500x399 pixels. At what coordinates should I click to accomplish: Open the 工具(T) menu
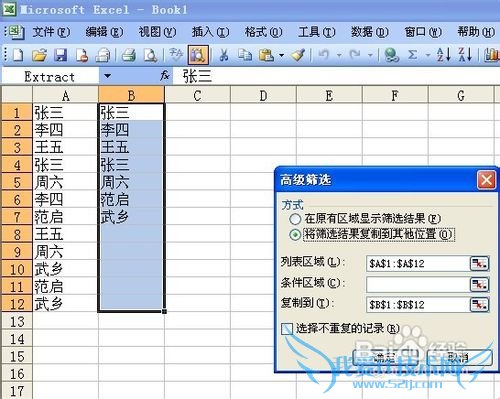click(317, 32)
